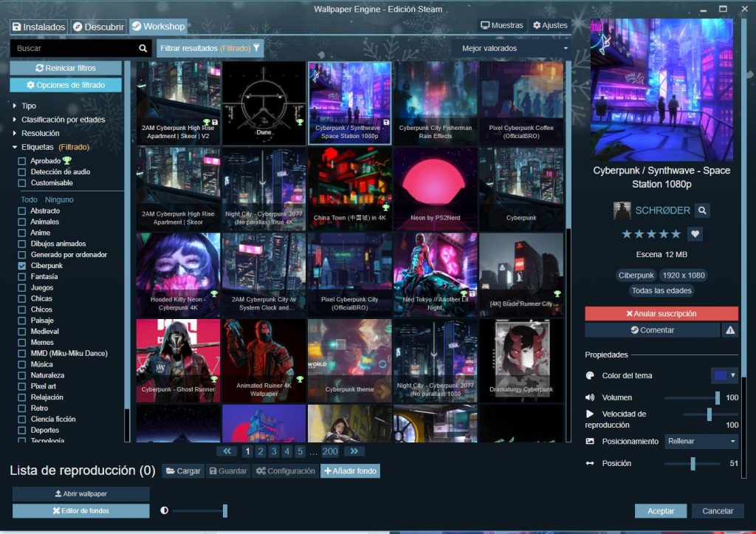Click Reiniciar filtros button

click(66, 68)
